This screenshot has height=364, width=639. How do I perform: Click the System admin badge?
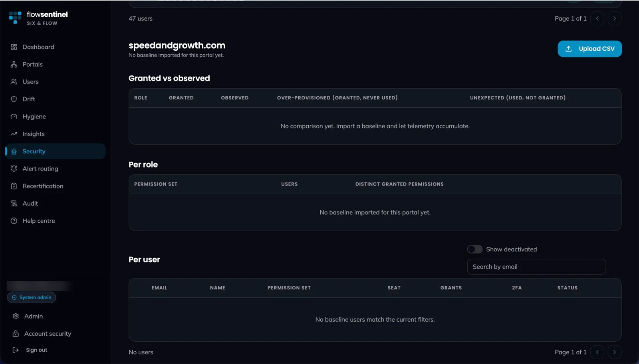(x=32, y=297)
